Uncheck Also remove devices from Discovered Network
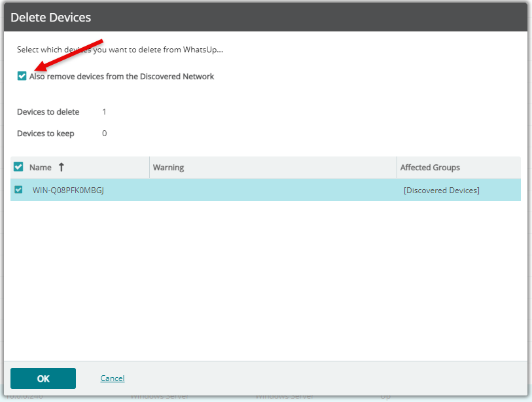Image resolution: width=532 pixels, height=402 pixels. click(22, 76)
